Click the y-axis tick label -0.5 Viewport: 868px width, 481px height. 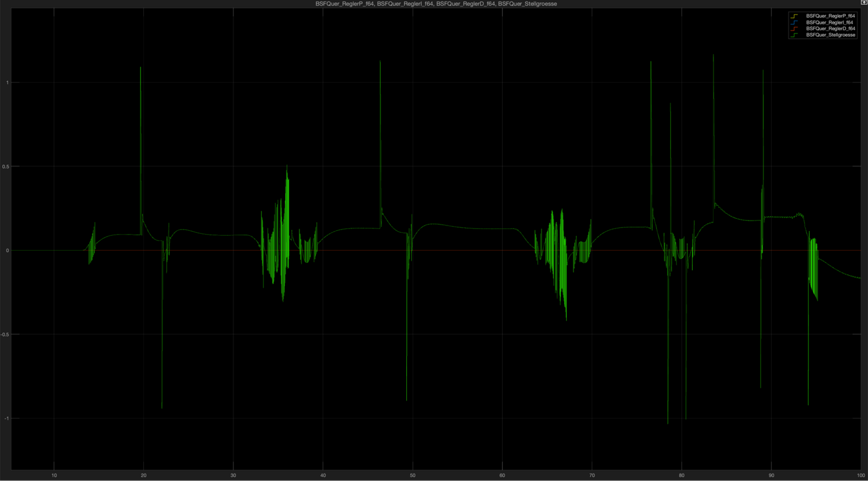click(x=5, y=334)
